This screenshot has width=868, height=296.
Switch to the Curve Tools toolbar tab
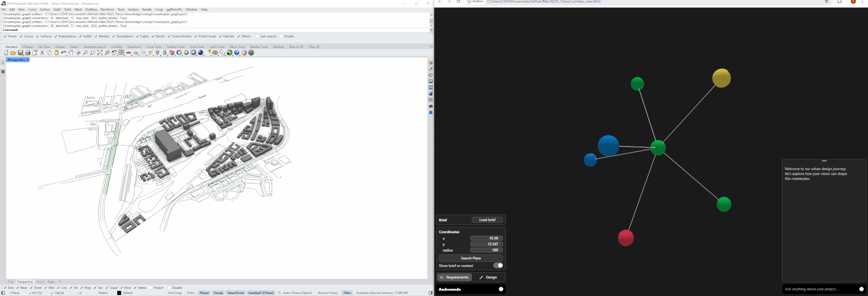click(x=153, y=47)
